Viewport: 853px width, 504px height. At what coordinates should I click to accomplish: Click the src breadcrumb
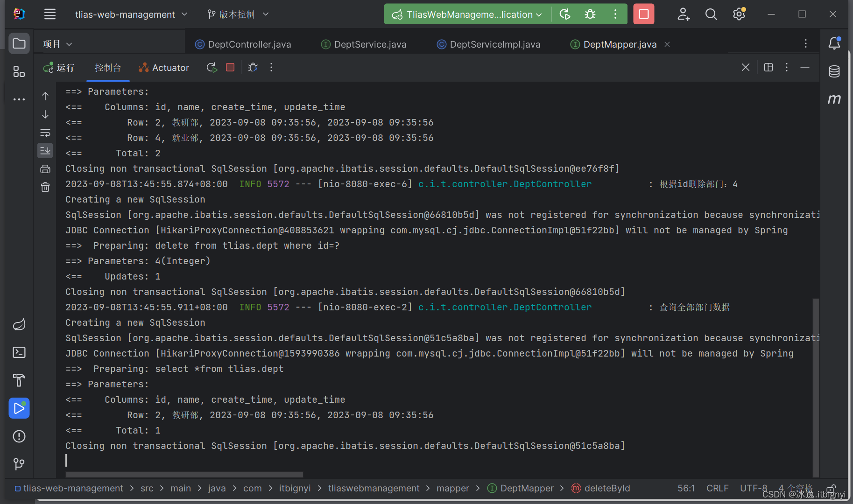[x=147, y=488]
